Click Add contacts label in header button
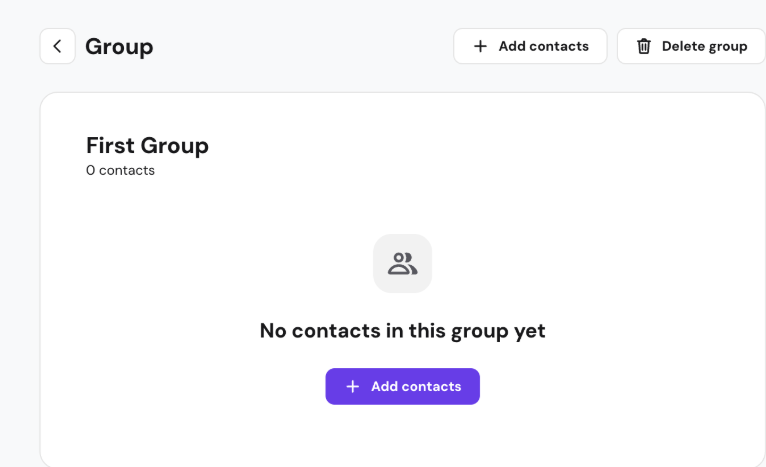 (x=543, y=46)
